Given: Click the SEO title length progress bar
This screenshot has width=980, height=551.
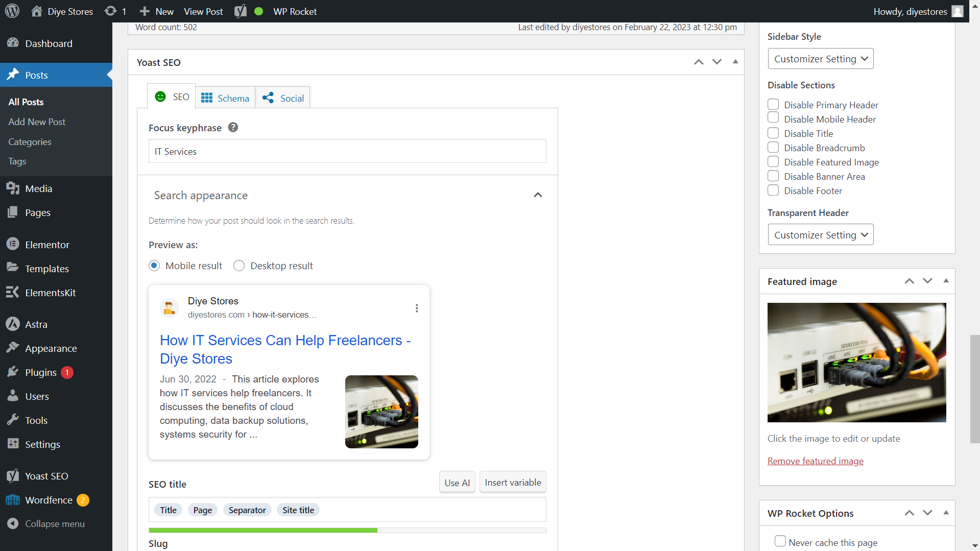Looking at the screenshot, I should 347,531.
